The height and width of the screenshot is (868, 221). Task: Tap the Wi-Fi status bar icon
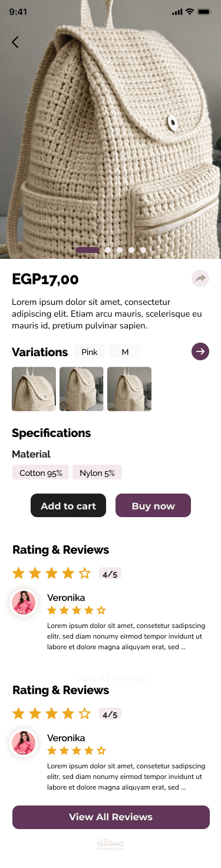coord(190,12)
